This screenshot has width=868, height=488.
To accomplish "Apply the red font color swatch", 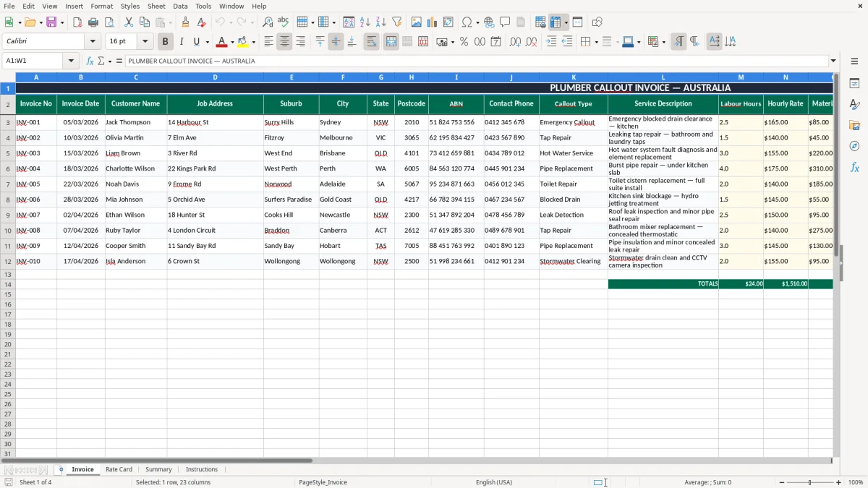I will tap(222, 42).
